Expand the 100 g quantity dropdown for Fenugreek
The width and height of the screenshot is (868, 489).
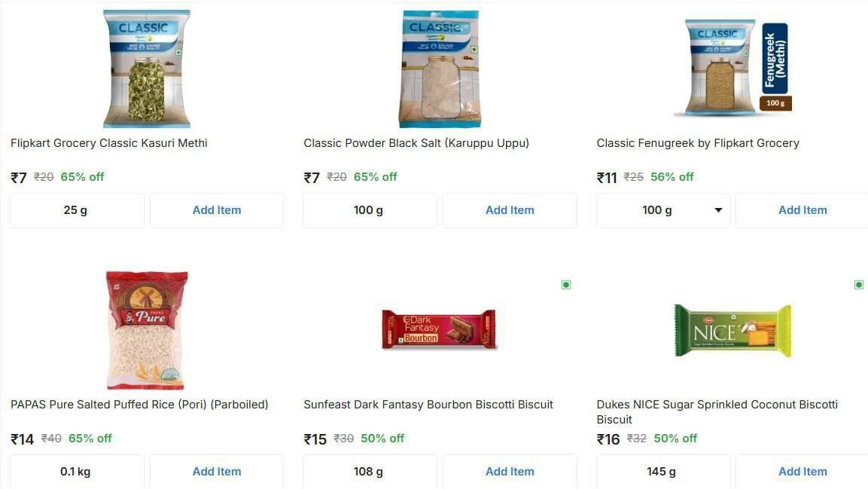[663, 210]
